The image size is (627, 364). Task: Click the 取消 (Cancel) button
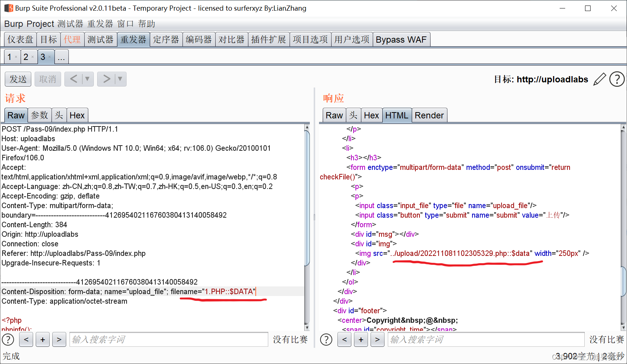coord(48,79)
